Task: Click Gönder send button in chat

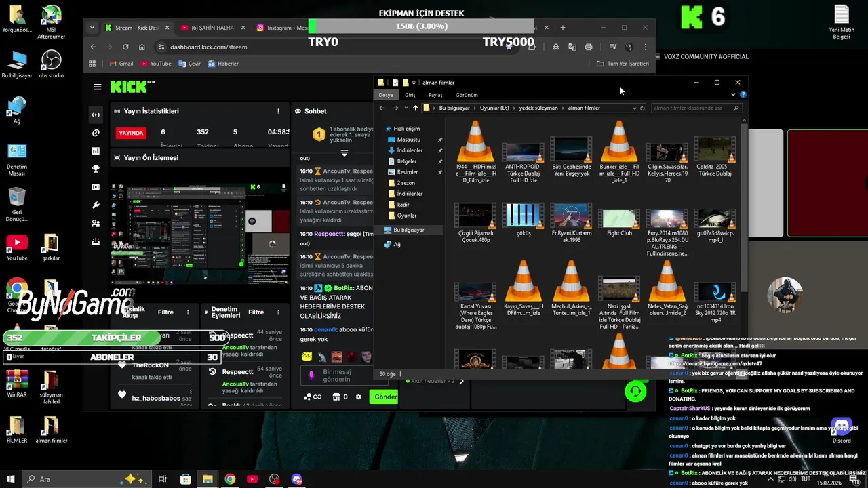Action: click(385, 396)
